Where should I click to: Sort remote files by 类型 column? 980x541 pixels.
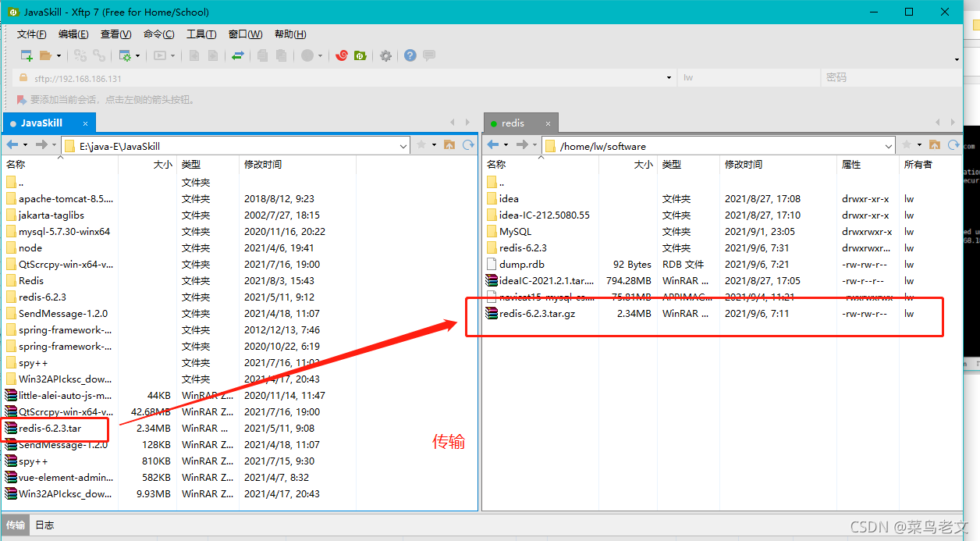click(689, 164)
